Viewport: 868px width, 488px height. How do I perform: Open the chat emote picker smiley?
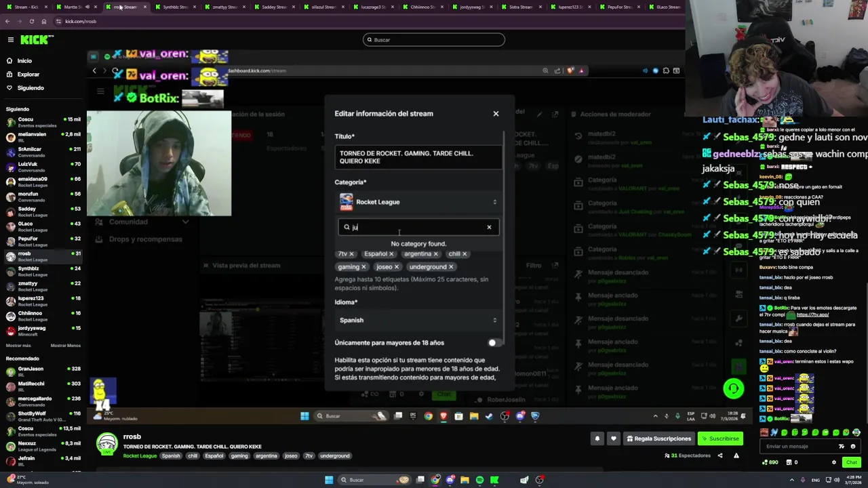pyautogui.click(x=852, y=447)
